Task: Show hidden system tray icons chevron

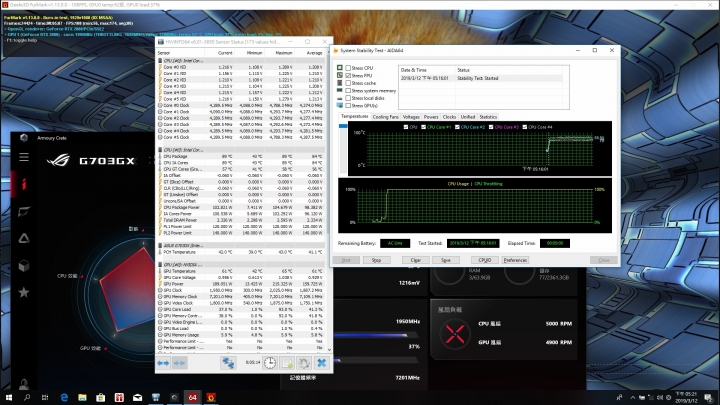Action: point(633,398)
